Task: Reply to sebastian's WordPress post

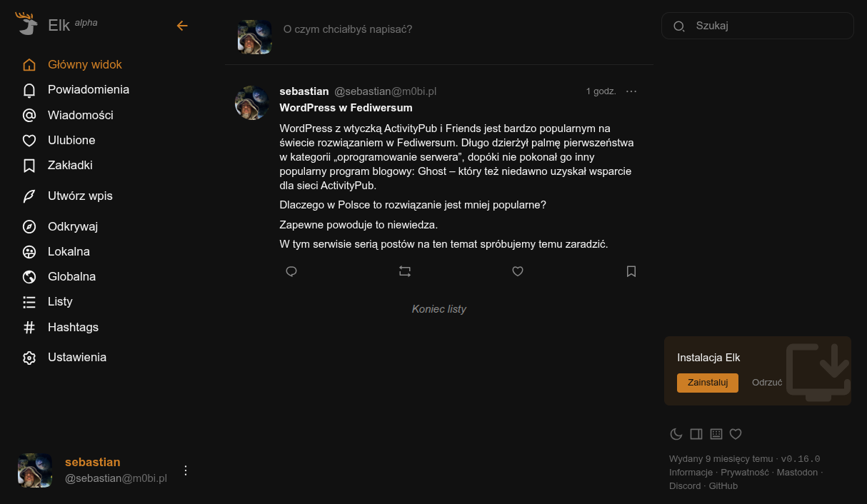Action: point(291,271)
